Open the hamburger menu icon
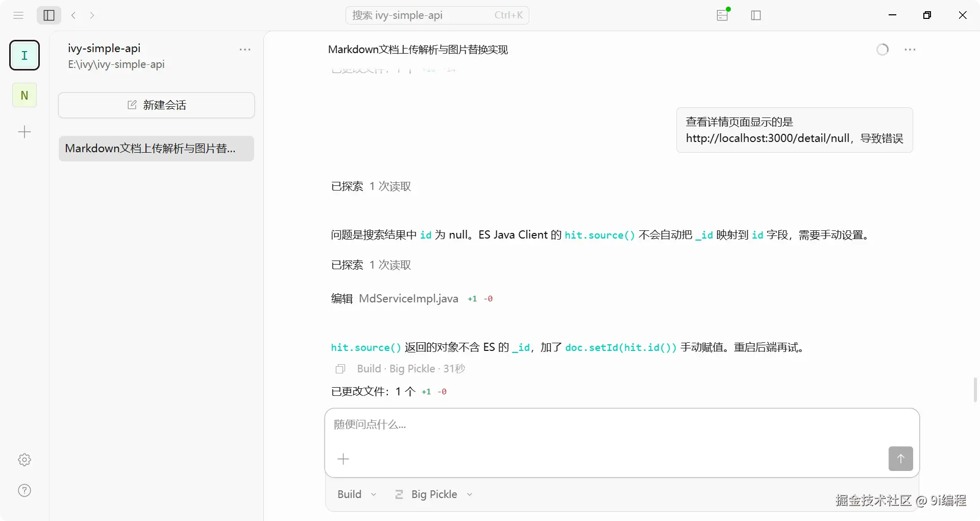980x521 pixels. pyautogui.click(x=18, y=15)
